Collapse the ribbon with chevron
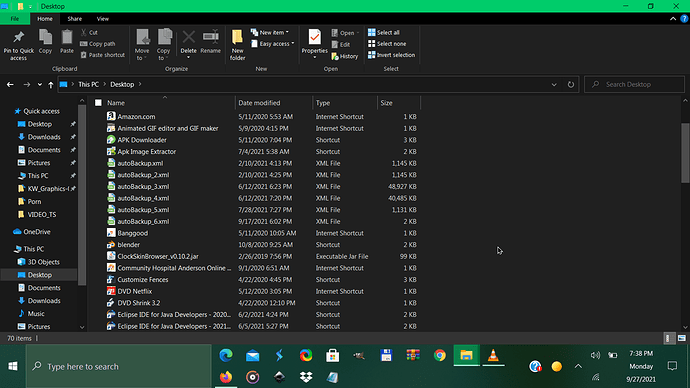The width and height of the screenshot is (690, 388). coord(673,19)
